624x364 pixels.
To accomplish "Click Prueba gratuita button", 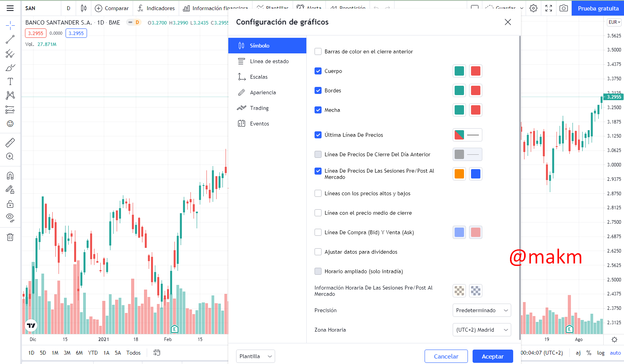I will [598, 8].
